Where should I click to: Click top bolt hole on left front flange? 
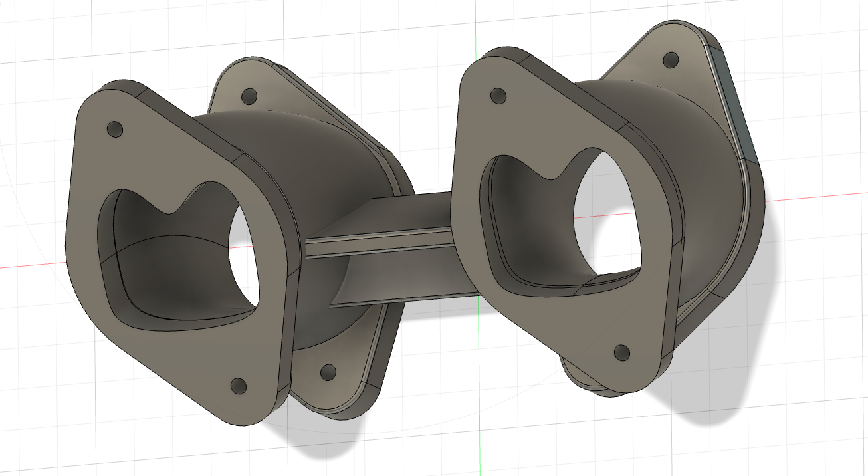[114, 129]
